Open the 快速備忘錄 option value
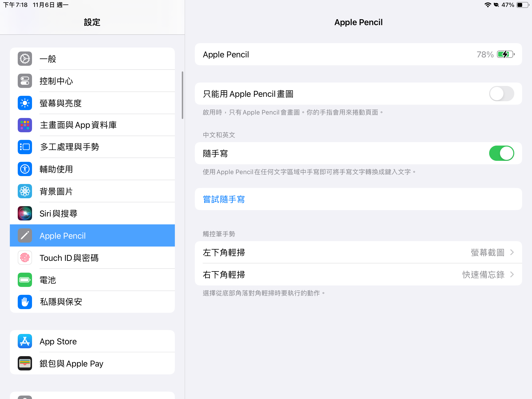This screenshot has width=532, height=399. pyautogui.click(x=483, y=275)
